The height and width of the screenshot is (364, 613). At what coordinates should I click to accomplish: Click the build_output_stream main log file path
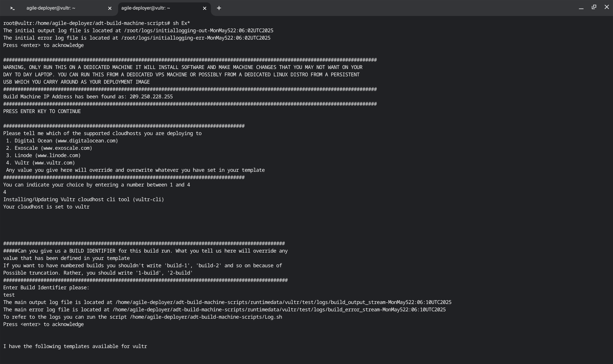(284, 302)
